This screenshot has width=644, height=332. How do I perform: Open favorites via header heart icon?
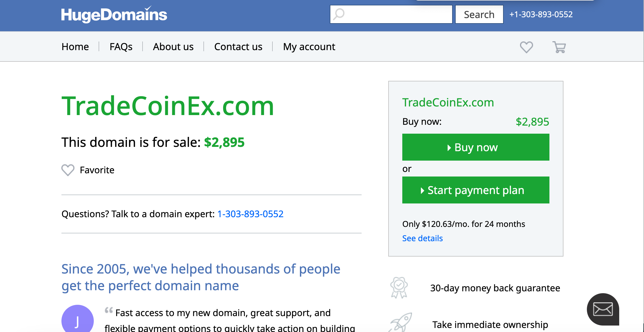point(526,47)
